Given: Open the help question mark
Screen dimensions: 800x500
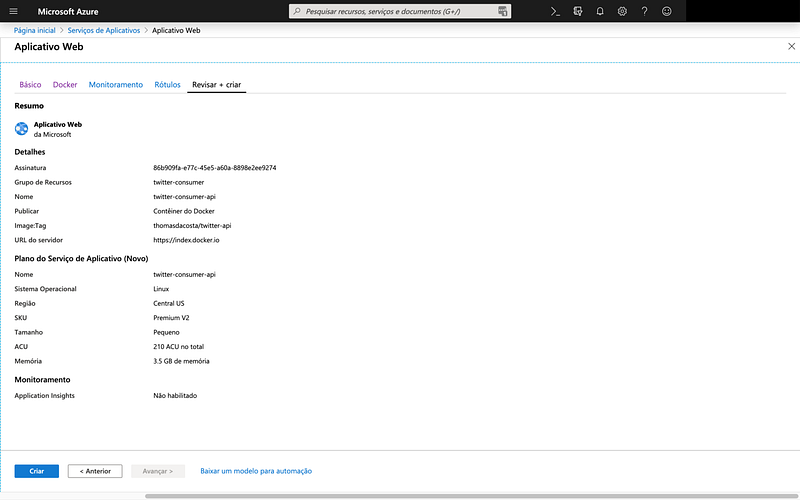Looking at the screenshot, I should click(x=644, y=11).
